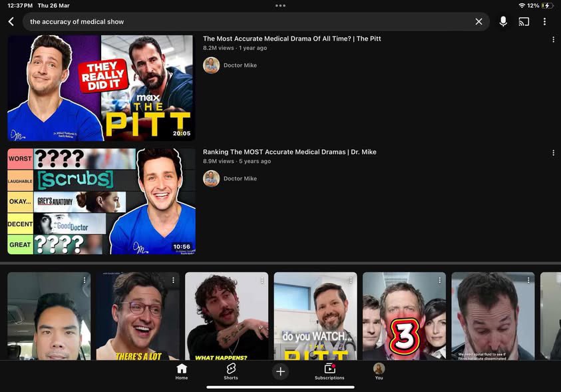Open Doctor Mike channel name under the Ranking video

tap(240, 178)
